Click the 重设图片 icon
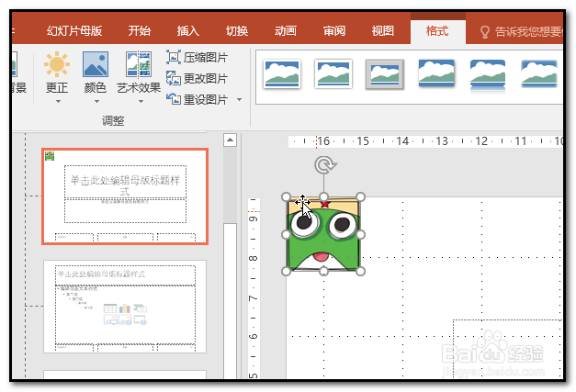The width and height of the screenshot is (576, 392). 174,99
